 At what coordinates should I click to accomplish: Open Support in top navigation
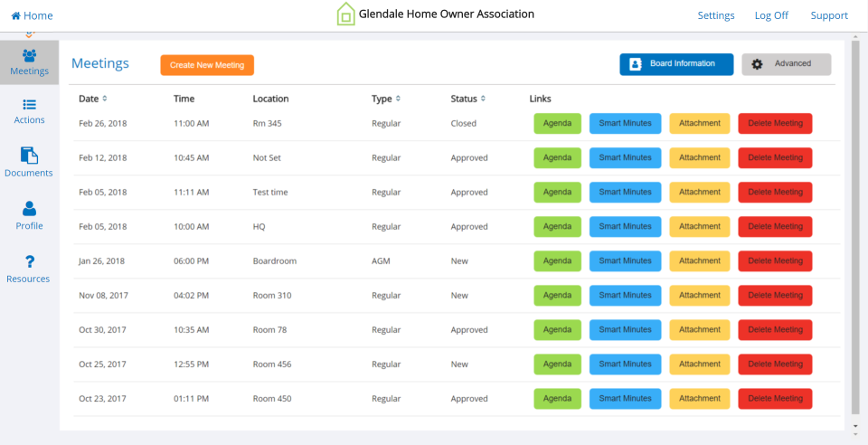tap(829, 15)
